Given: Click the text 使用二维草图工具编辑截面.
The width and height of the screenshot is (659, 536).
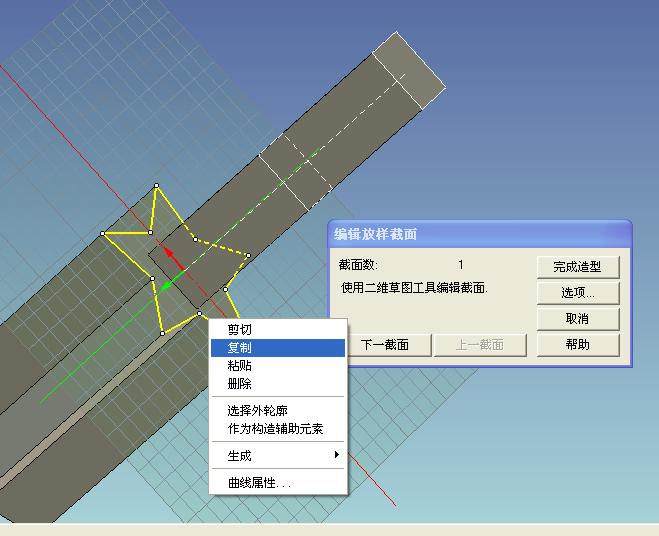Looking at the screenshot, I should click(x=414, y=288).
